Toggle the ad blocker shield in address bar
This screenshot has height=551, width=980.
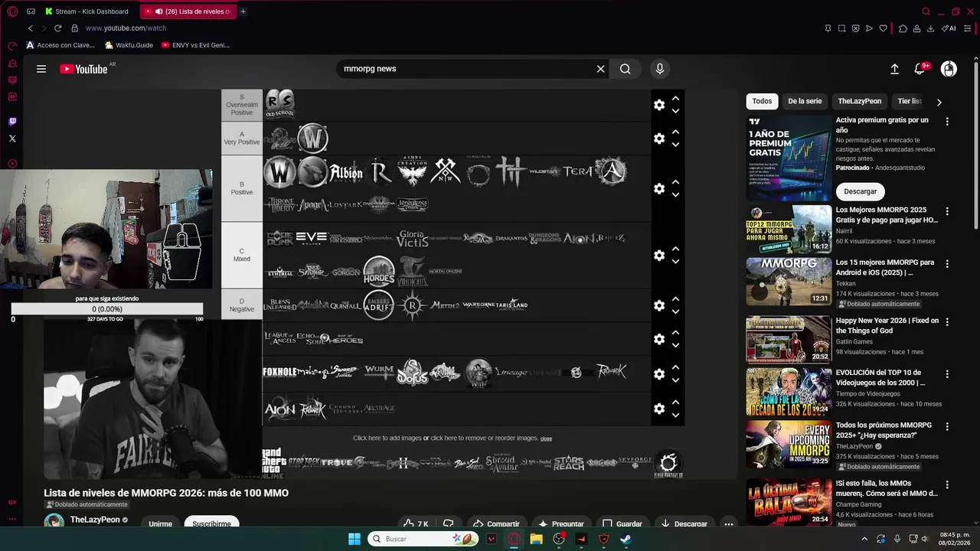pos(855,28)
